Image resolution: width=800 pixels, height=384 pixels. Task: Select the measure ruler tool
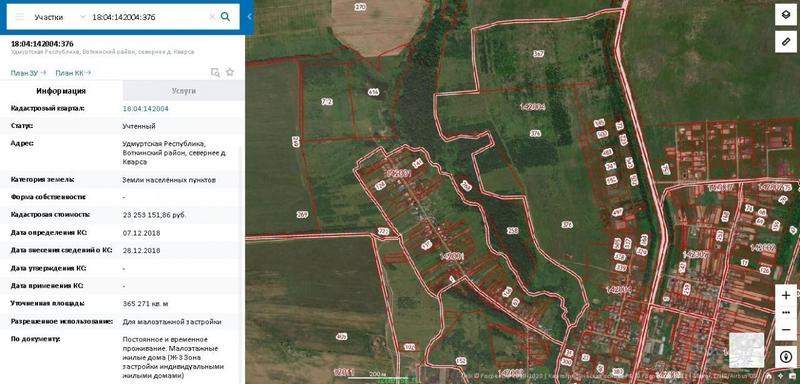point(786,41)
